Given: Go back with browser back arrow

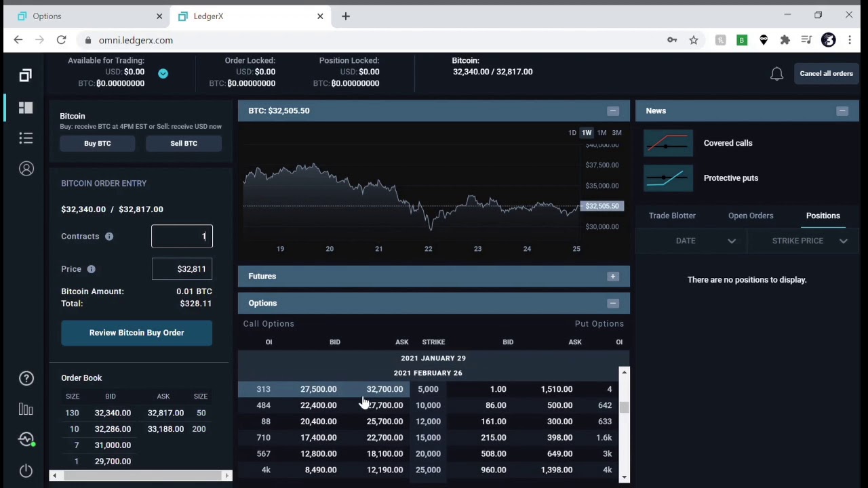Looking at the screenshot, I should pos(18,40).
